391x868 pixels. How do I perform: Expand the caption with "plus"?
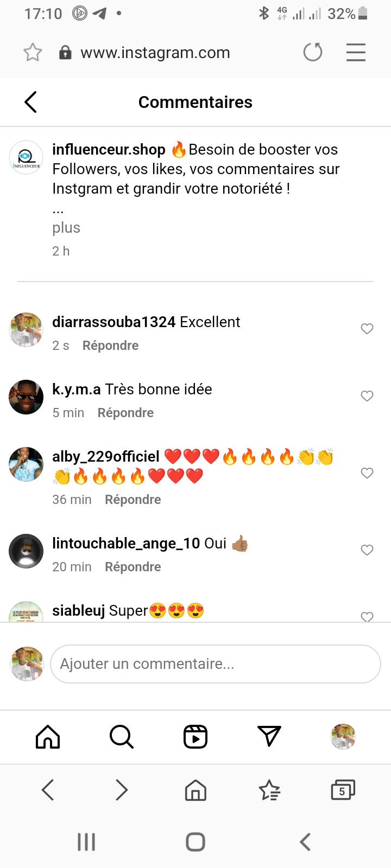click(x=66, y=228)
